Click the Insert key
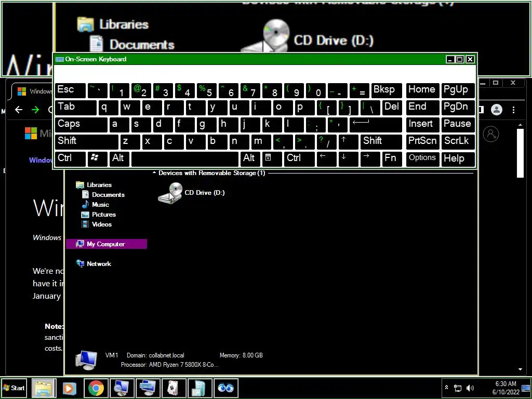This screenshot has height=399, width=532. 422,125
